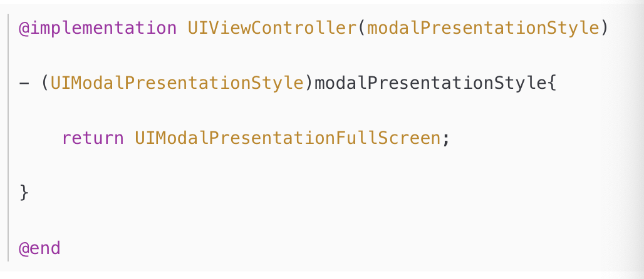The width and height of the screenshot is (644, 279).
Task: Click the gray vertical bar beside code block
Action: [8, 138]
